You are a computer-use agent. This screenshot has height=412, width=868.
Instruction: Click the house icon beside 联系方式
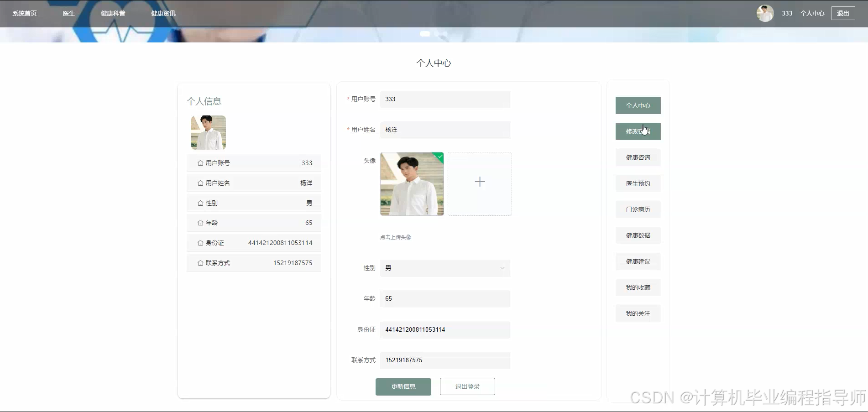point(200,263)
